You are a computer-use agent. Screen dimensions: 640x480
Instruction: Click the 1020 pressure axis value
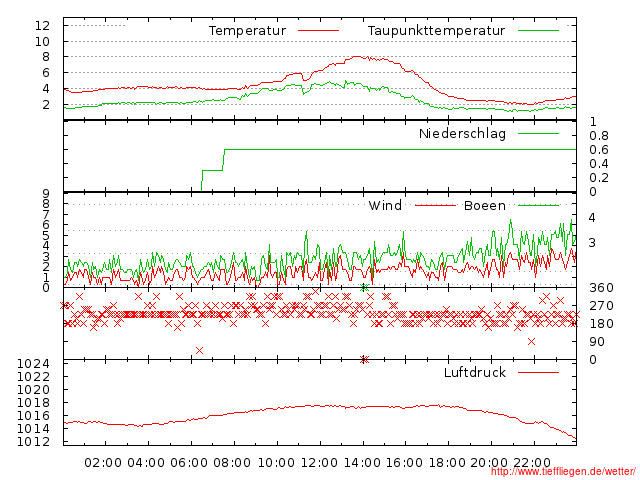(33, 390)
